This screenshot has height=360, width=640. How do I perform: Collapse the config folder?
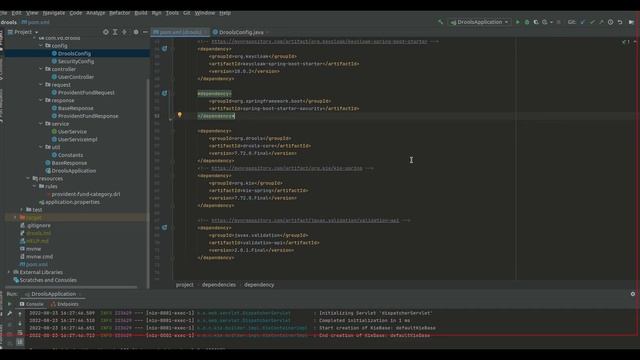tap(41, 46)
